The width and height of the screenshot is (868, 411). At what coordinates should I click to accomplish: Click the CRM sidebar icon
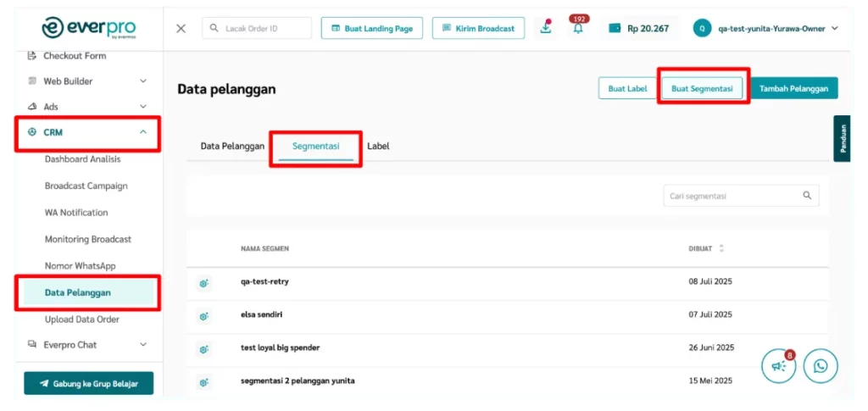coord(31,132)
